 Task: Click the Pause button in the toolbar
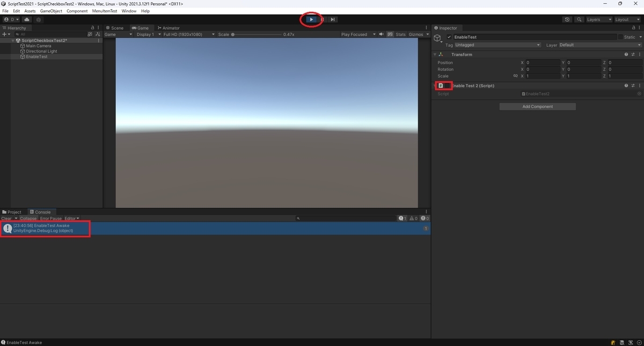322,19
